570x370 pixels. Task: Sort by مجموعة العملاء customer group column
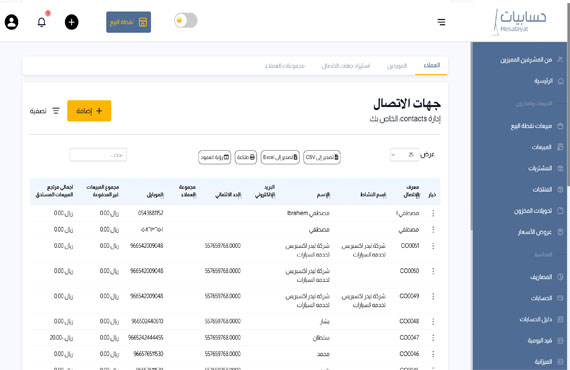188,191
